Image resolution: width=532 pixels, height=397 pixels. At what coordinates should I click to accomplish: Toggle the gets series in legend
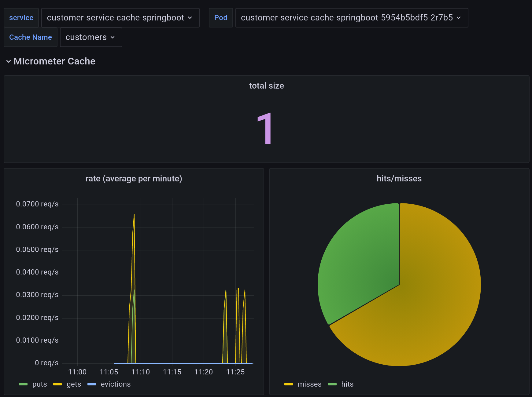(74, 384)
